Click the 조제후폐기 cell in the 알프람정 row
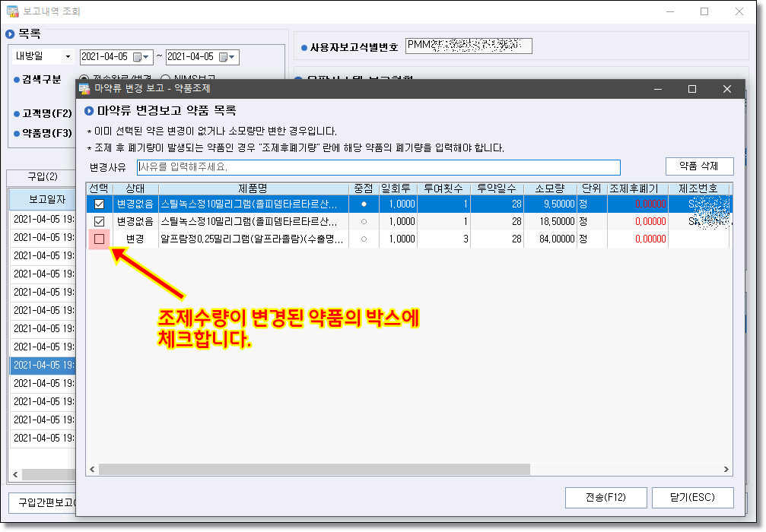Image resolution: width=766 pixels, height=532 pixels. [637, 239]
